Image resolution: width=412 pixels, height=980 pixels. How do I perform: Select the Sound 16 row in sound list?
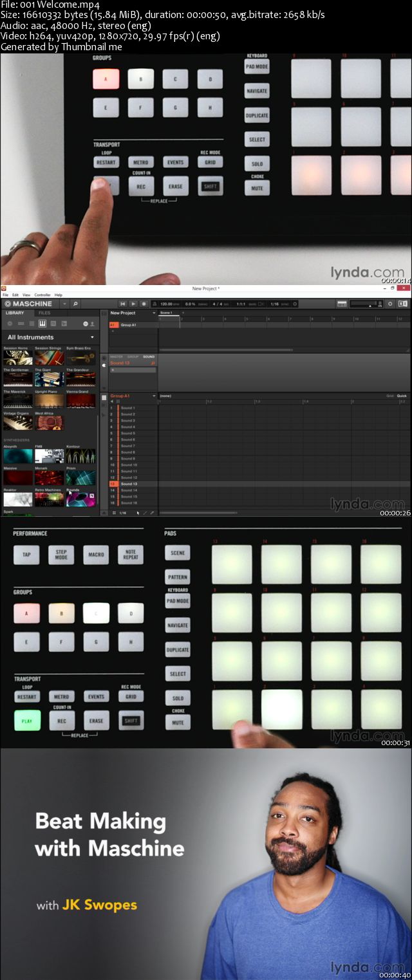[133, 503]
